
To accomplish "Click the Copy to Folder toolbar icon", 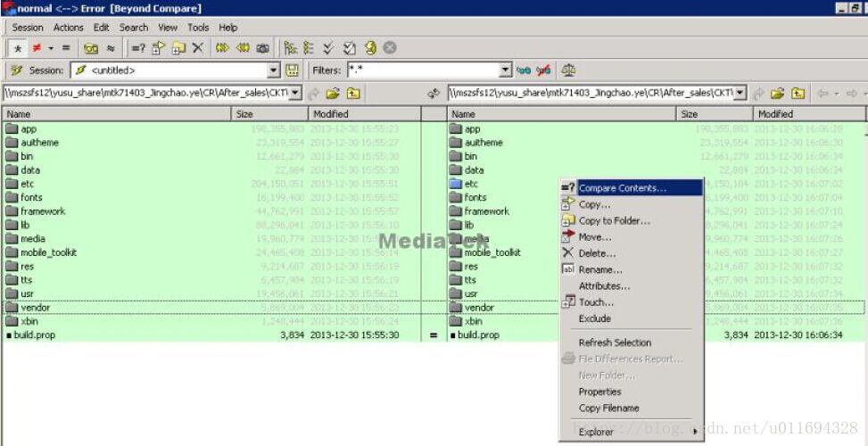I will coord(178,49).
